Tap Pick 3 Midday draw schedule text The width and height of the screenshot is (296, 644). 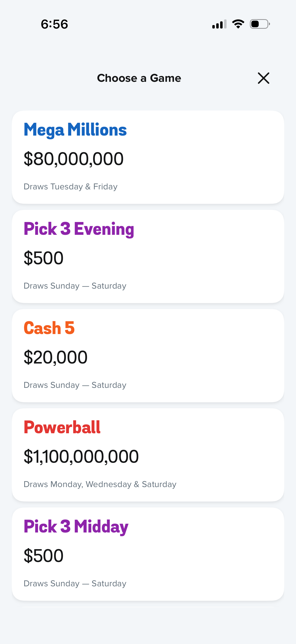click(75, 584)
